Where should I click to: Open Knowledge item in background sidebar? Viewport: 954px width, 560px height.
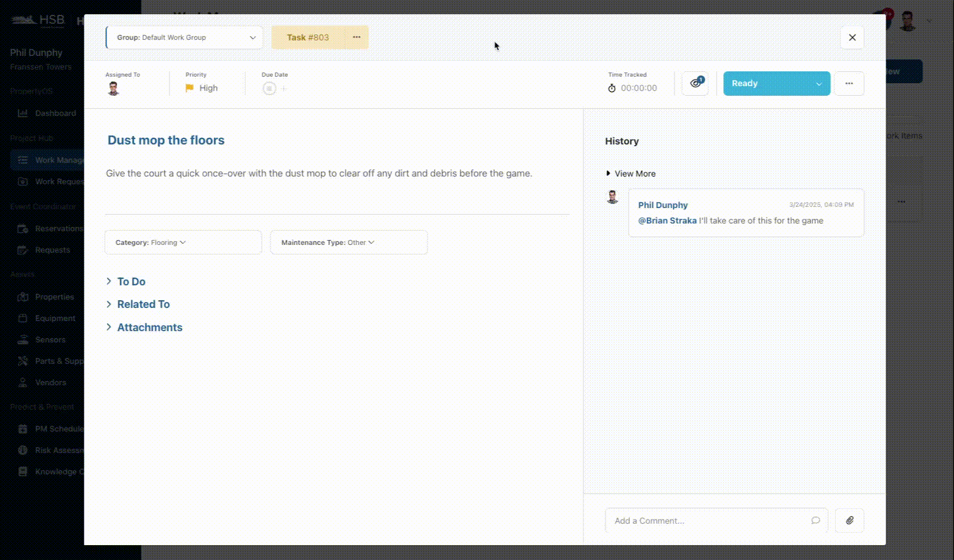(x=48, y=471)
